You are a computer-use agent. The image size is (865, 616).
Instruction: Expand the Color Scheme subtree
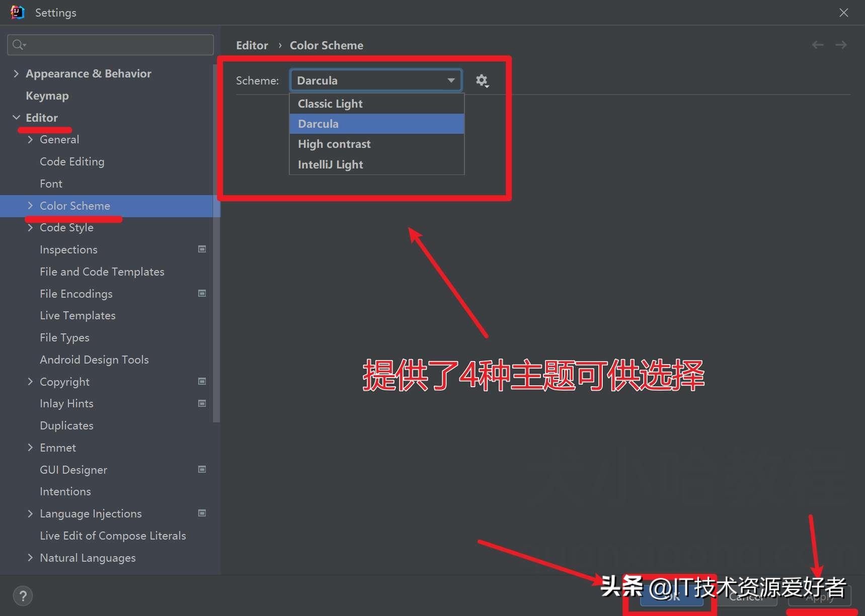click(x=30, y=206)
